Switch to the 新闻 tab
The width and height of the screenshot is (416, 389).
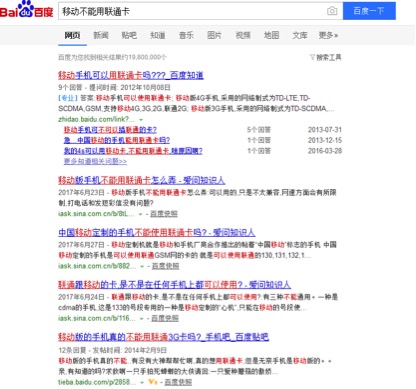click(x=101, y=35)
